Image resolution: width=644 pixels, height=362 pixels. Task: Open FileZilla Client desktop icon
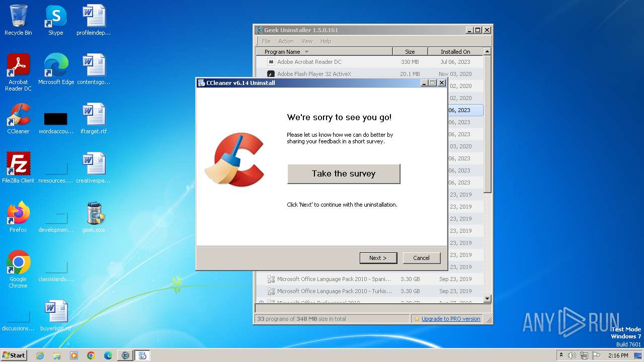tap(18, 168)
